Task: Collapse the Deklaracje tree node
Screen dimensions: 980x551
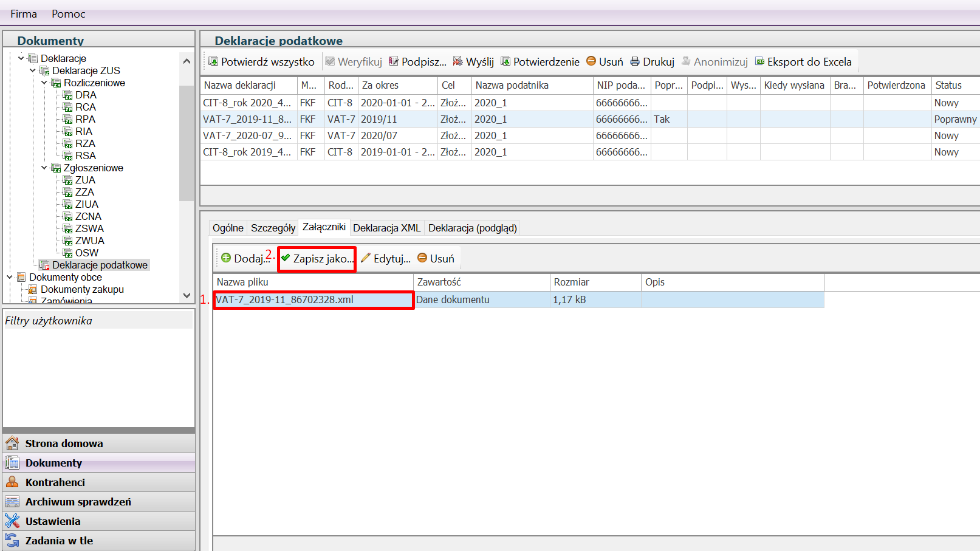Action: pyautogui.click(x=21, y=58)
